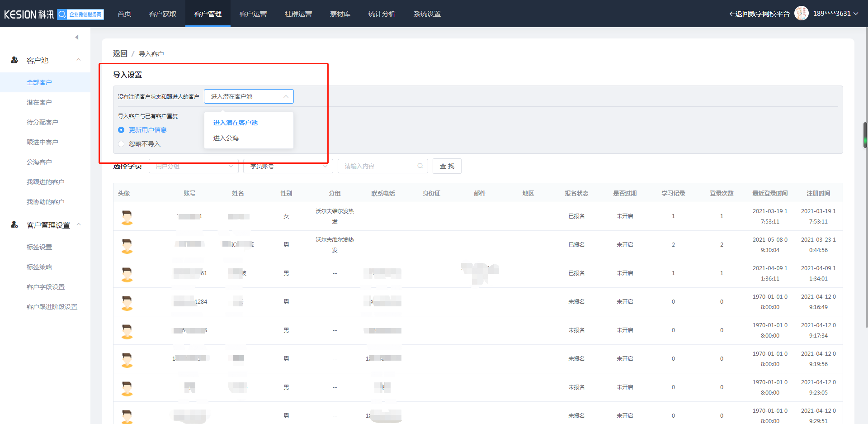The image size is (868, 424).
Task: Choose 进入公海 from the dropdown list
Action: click(x=226, y=138)
